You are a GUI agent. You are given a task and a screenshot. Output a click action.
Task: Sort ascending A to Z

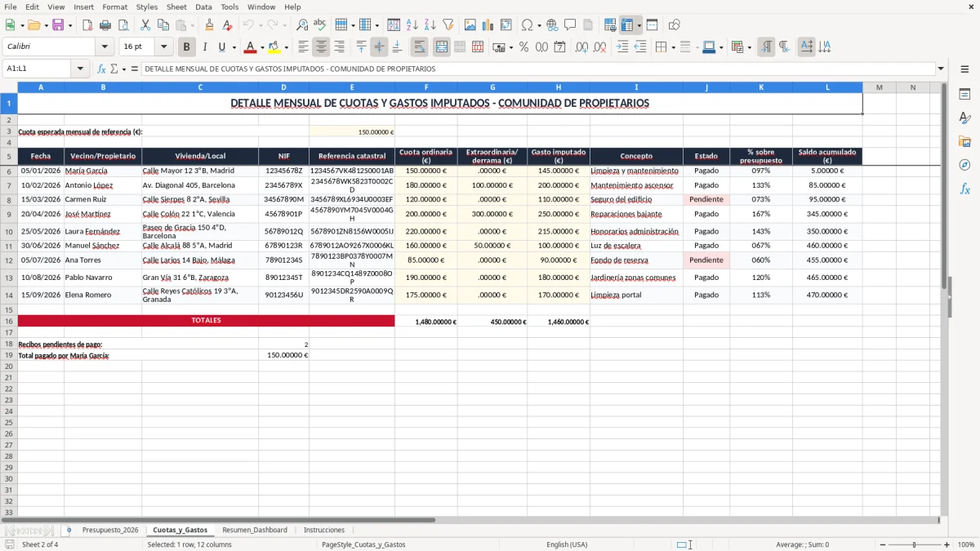tap(412, 25)
